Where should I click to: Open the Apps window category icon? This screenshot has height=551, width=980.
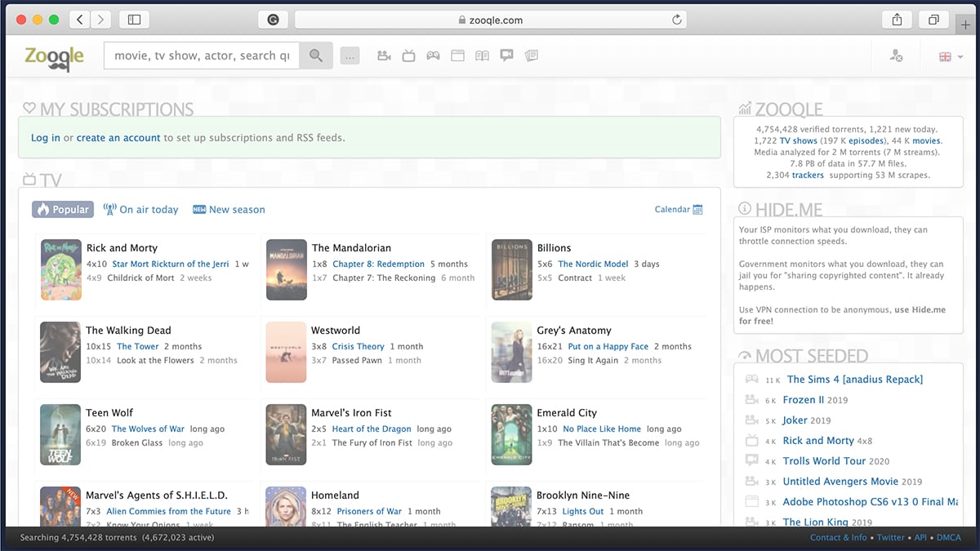coord(457,56)
